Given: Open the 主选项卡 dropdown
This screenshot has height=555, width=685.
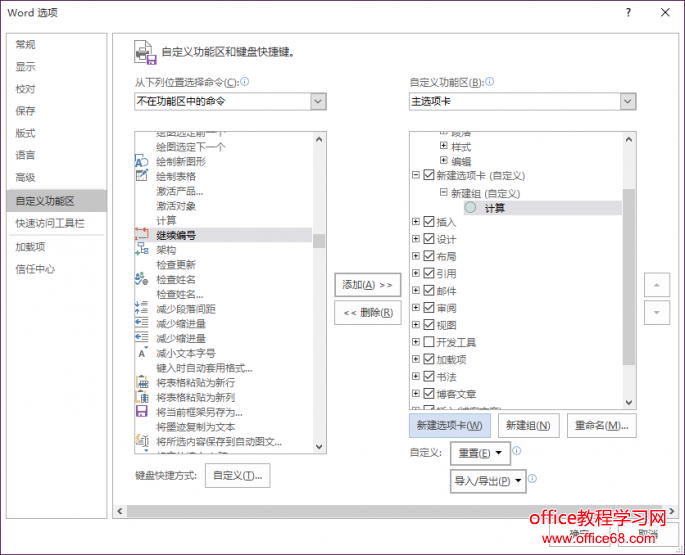Looking at the screenshot, I should 628,101.
